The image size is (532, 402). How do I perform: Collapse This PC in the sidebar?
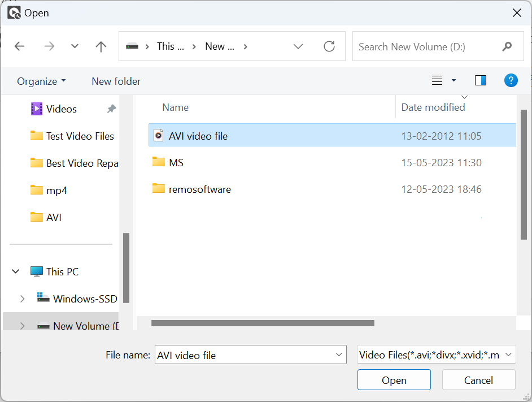click(15, 271)
